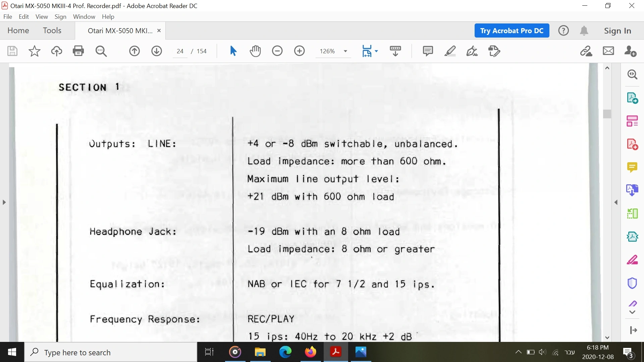Open the View menu
The width and height of the screenshot is (644, 362).
(42, 16)
